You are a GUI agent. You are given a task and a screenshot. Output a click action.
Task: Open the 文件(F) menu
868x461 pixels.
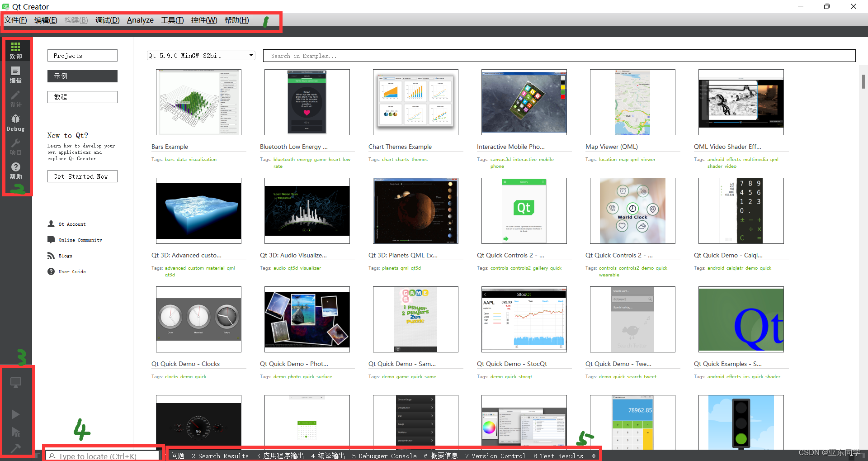click(16, 20)
